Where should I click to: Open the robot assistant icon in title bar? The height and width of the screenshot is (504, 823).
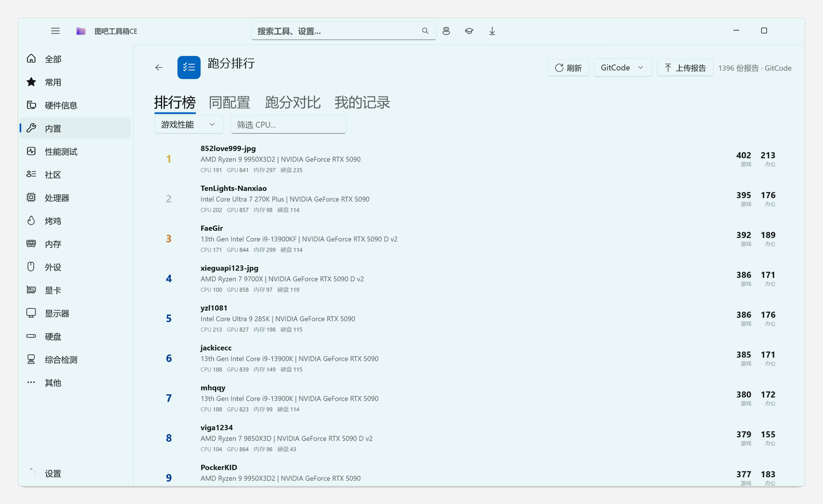coord(446,31)
